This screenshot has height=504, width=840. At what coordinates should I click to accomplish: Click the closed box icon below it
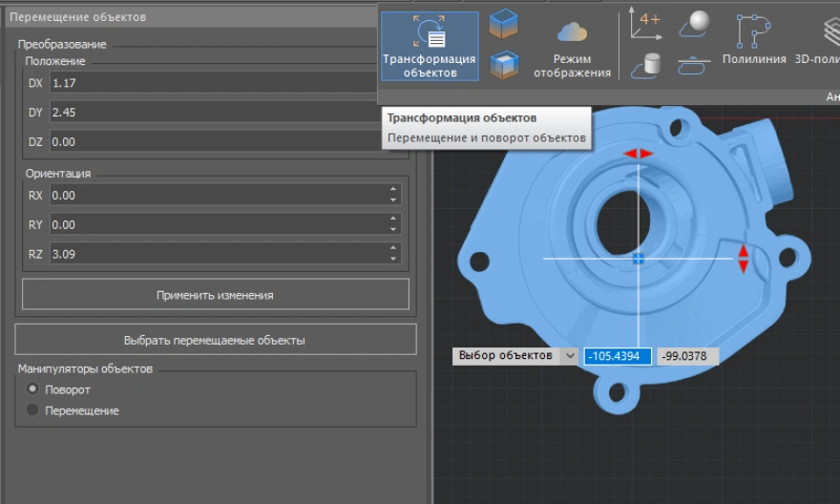pyautogui.click(x=503, y=65)
